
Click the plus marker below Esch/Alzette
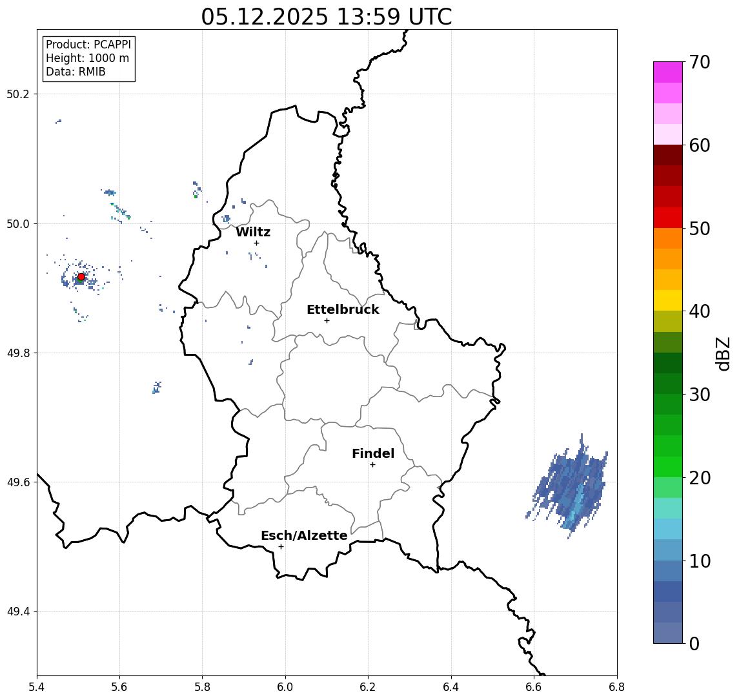pos(281,547)
